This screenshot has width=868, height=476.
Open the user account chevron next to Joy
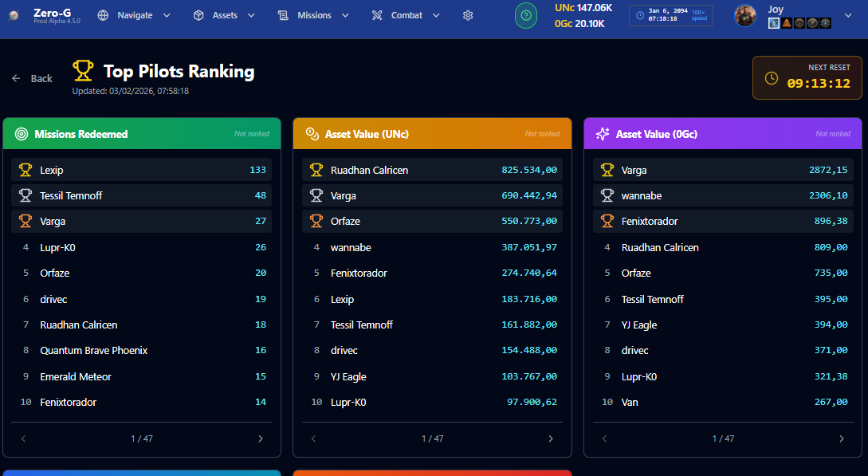point(848,15)
